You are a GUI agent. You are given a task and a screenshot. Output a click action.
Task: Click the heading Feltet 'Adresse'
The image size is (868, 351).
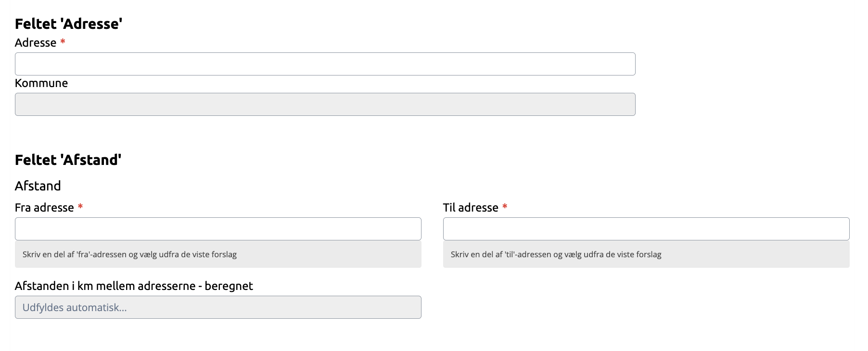pos(68,24)
